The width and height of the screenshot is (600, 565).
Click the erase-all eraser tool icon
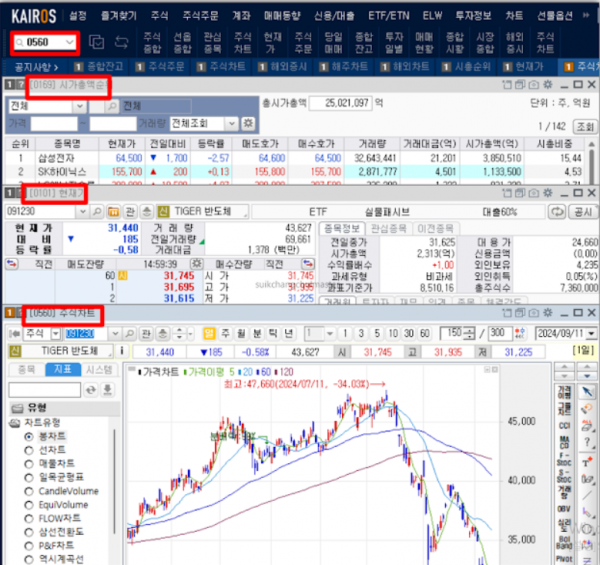[x=587, y=425]
